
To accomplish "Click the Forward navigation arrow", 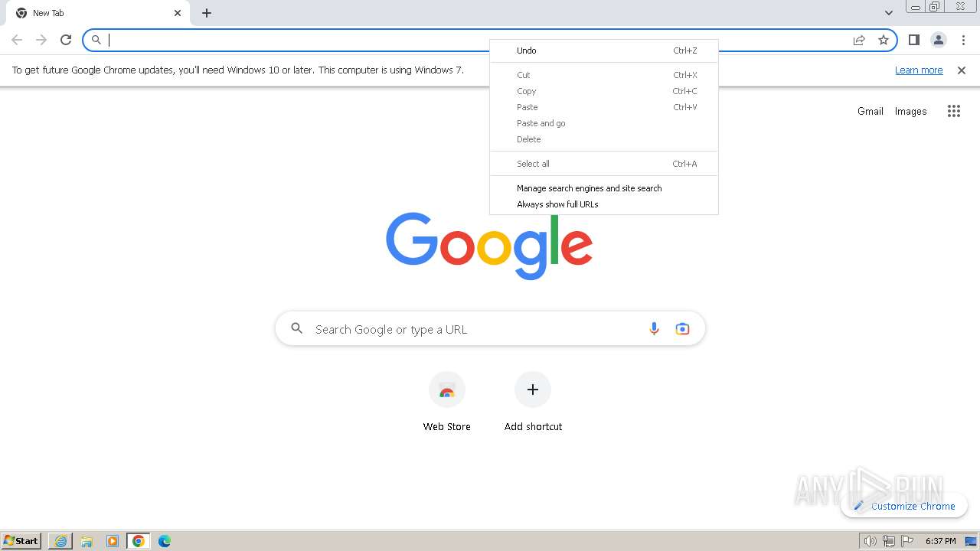I will pyautogui.click(x=41, y=40).
